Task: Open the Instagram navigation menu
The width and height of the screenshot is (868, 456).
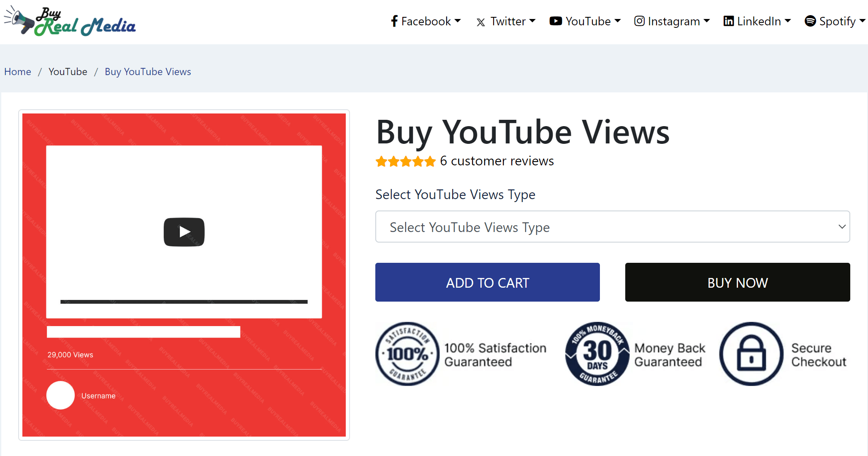Action: click(x=674, y=21)
